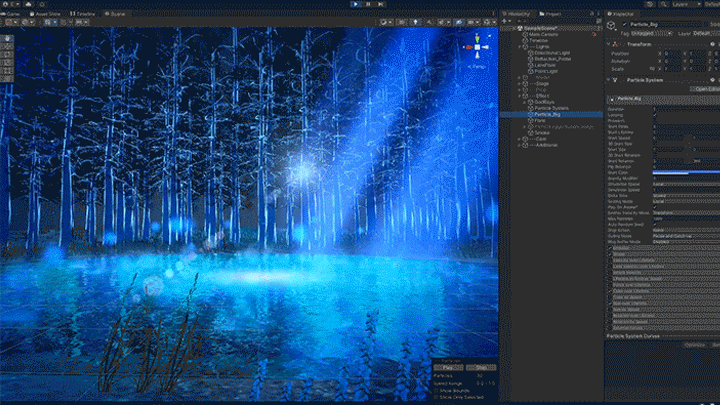Image resolution: width=720 pixels, height=405 pixels.
Task: Open the Project tab
Action: point(550,14)
